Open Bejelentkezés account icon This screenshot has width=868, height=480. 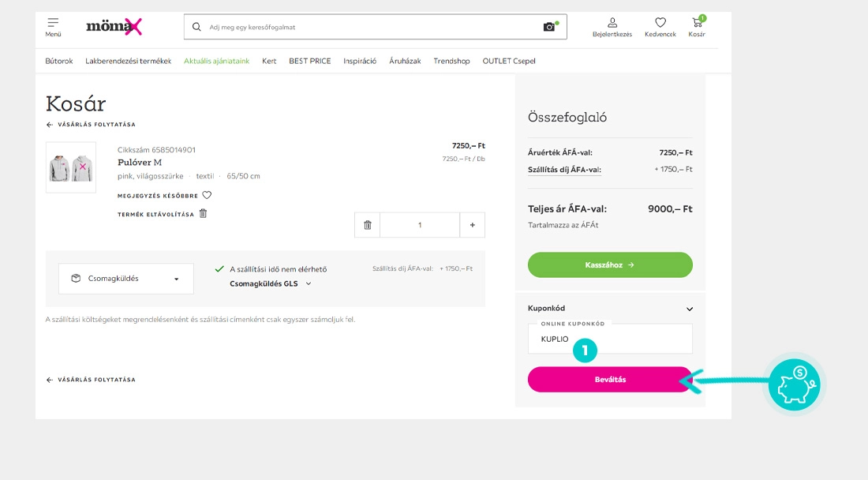[x=611, y=24]
